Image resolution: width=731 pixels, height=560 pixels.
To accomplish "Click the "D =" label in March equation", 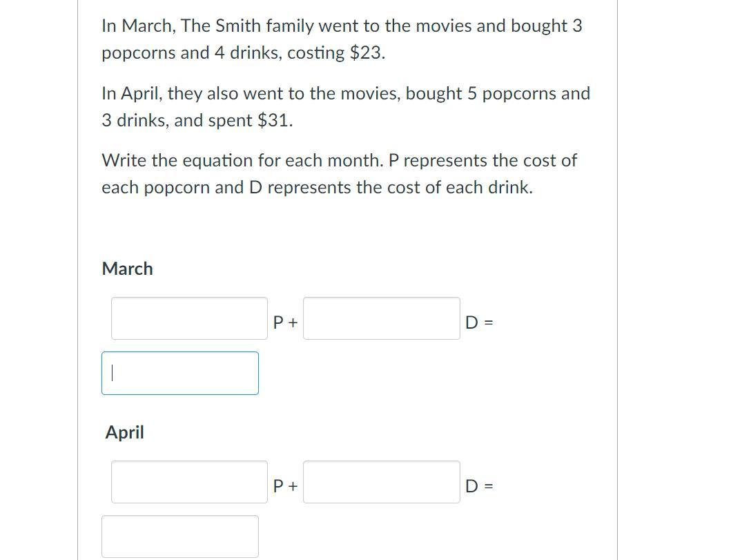I will [478, 322].
